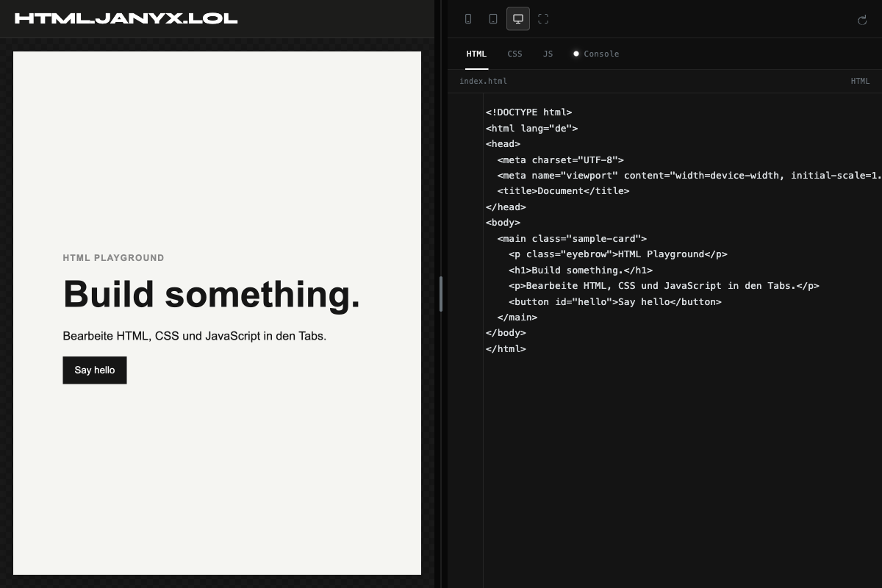
Task: Place cursor on the </main> line
Action: point(517,318)
